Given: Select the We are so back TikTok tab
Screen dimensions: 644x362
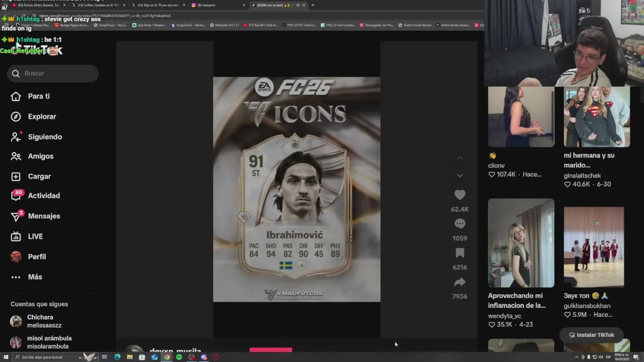Looking at the screenshot, I should tap(278, 5).
